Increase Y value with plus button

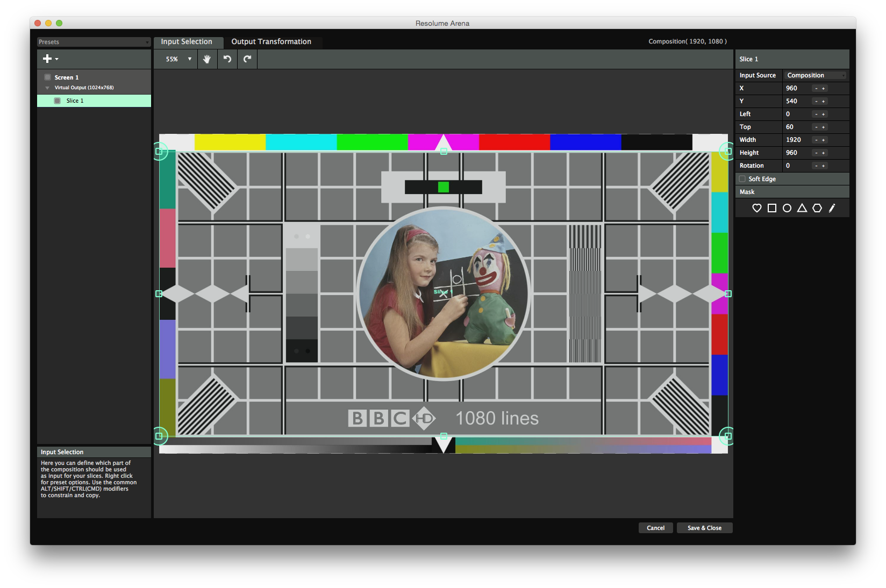click(823, 101)
